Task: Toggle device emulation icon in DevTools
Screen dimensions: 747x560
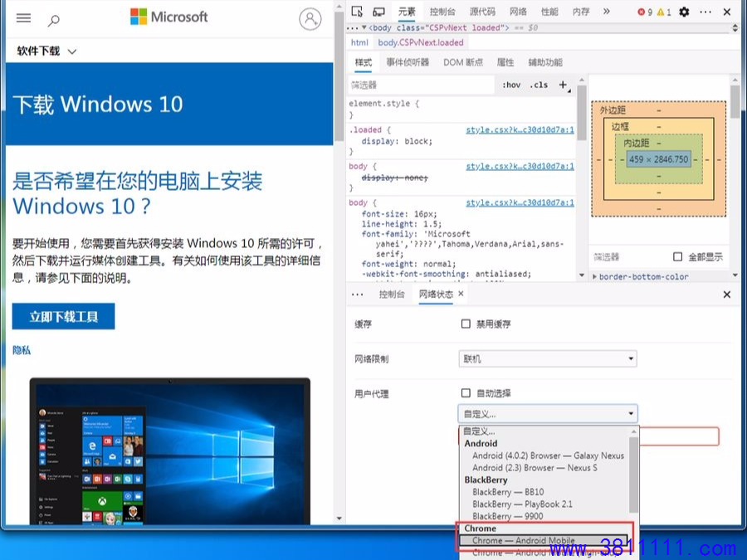Action: 378,12
